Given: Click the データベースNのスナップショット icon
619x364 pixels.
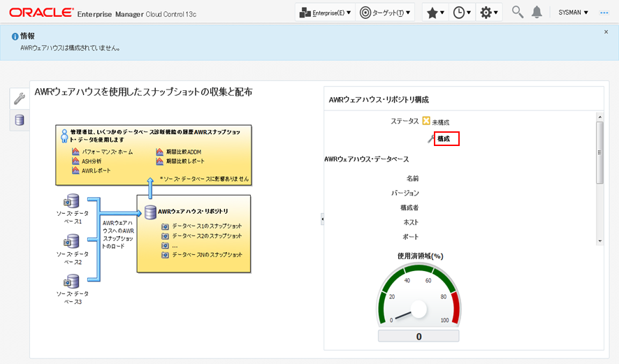Looking at the screenshot, I should pos(165,255).
